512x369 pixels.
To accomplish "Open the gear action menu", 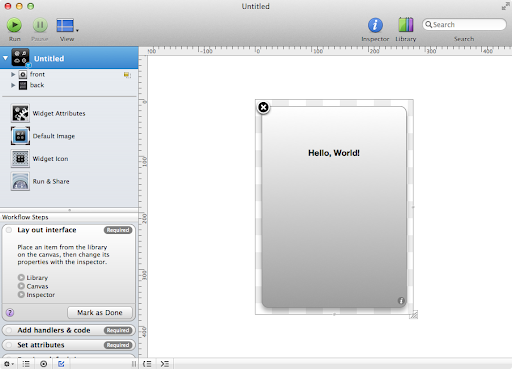I will tap(9, 364).
